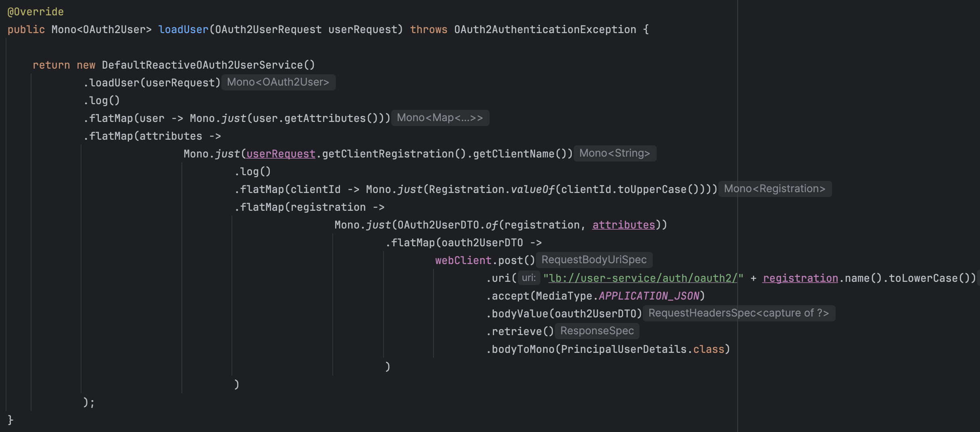This screenshot has height=432, width=980.
Task: Click the Mono<String> inlay hint
Action: (615, 153)
